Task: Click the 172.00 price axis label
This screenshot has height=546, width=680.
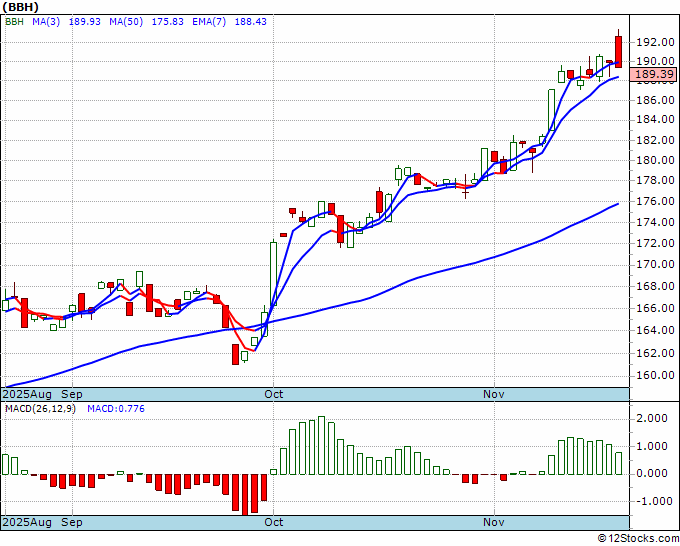Action: (655, 243)
